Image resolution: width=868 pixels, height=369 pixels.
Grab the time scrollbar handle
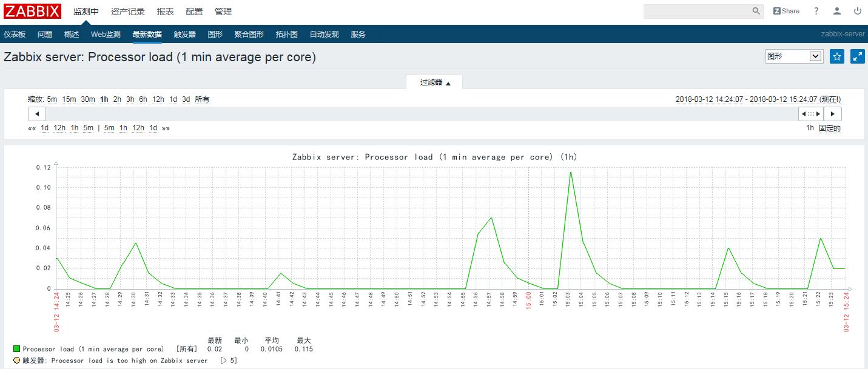click(811, 114)
